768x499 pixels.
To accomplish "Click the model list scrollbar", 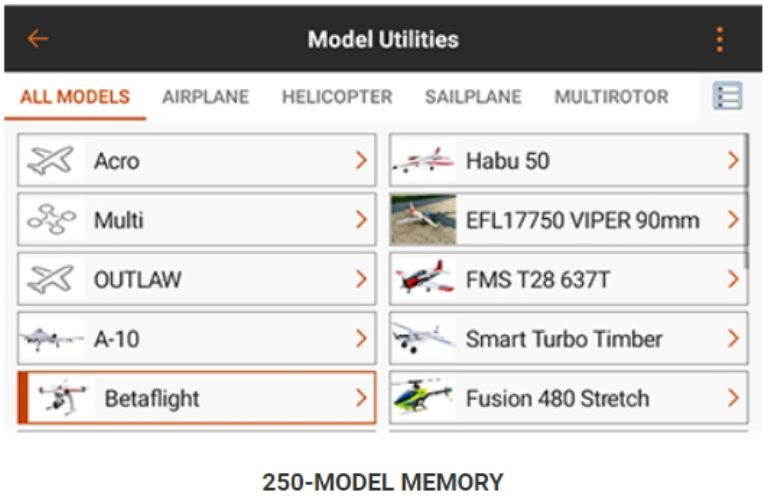I will click(x=747, y=200).
